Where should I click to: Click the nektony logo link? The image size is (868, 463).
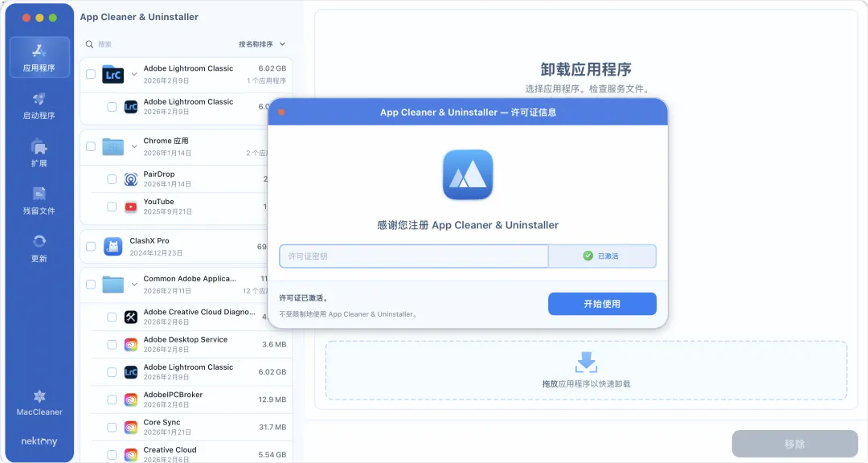point(39,441)
